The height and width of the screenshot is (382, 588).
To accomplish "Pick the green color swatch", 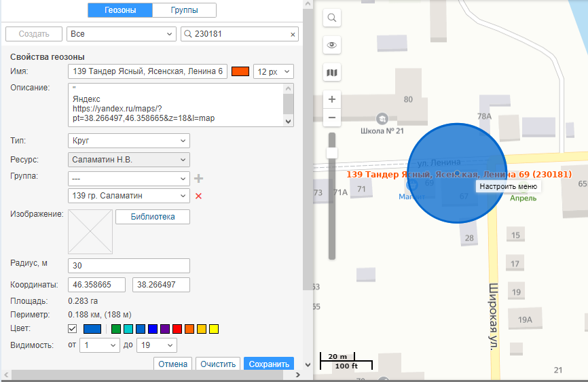I will click(x=116, y=329).
